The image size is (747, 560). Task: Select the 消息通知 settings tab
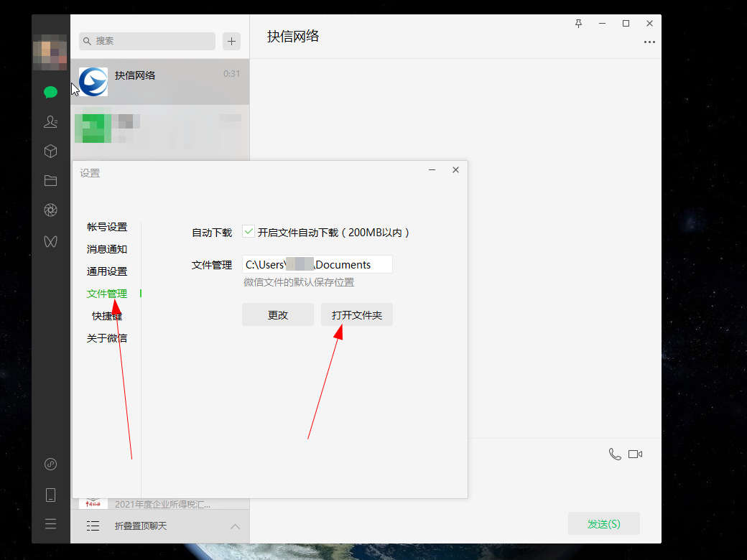(x=107, y=249)
